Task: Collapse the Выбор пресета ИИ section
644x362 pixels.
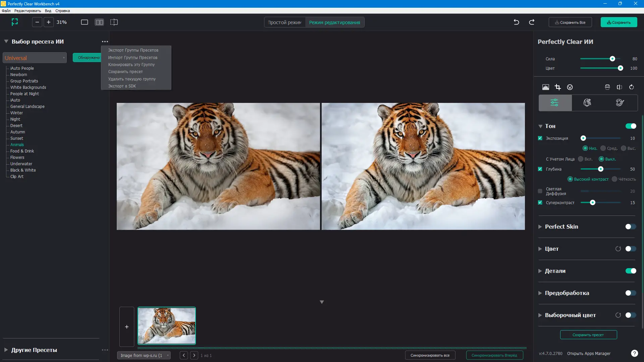Action: click(x=6, y=41)
